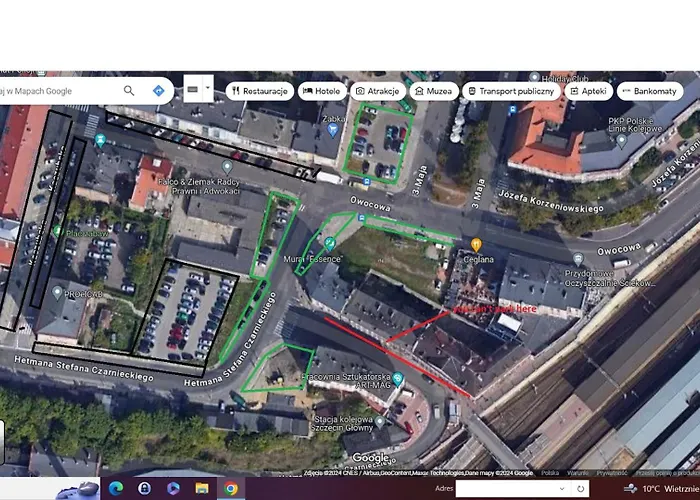Click the Apteki filter chip

(x=589, y=91)
